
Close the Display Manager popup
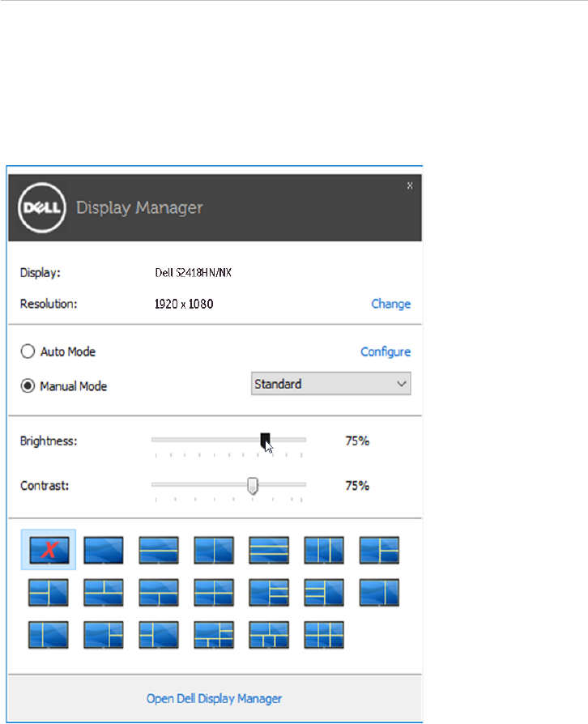click(410, 185)
